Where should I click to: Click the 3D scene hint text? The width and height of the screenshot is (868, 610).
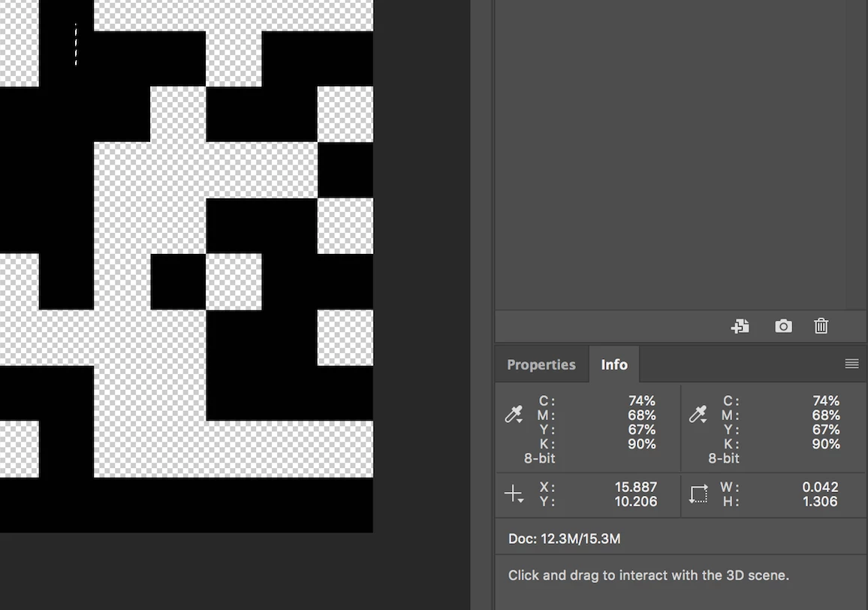(648, 575)
